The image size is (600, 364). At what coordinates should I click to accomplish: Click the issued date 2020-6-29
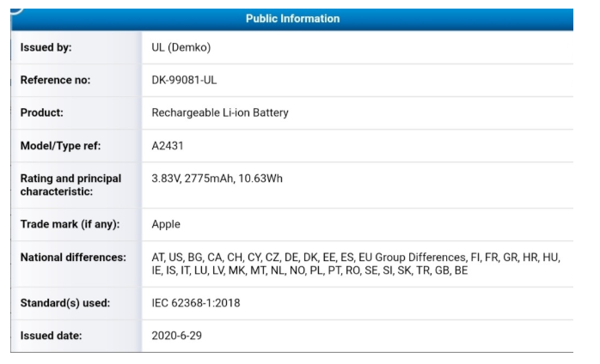click(176, 336)
